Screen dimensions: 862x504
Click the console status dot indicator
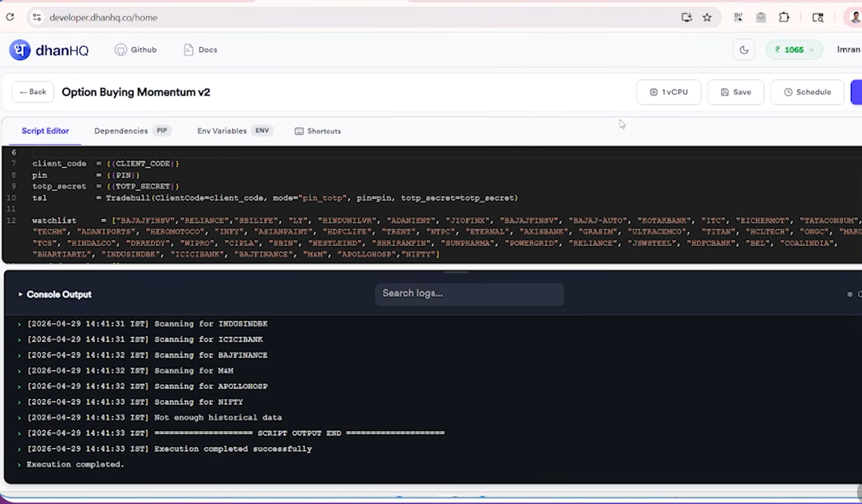click(x=850, y=294)
